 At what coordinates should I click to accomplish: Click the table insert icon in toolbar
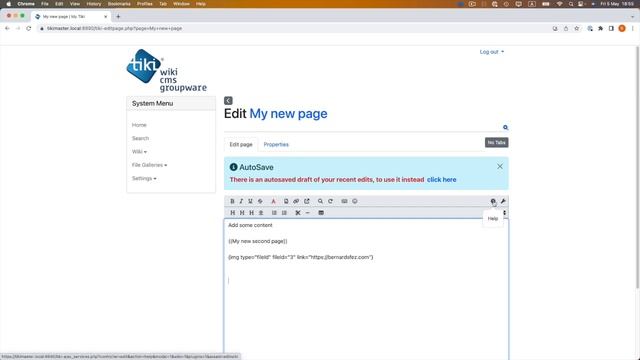pos(321,213)
